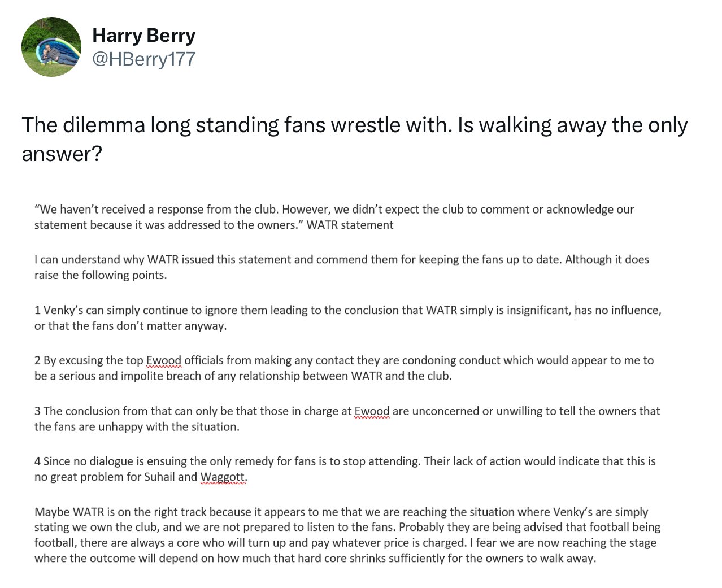The image size is (722, 588).
Task: Click the word 'answer?' in the tweet
Action: pos(62,153)
